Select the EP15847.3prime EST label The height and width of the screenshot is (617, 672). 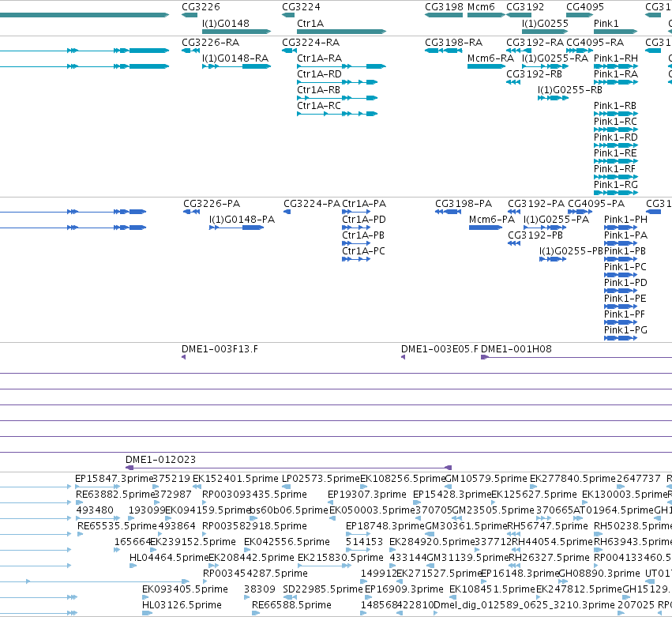pyautogui.click(x=114, y=479)
